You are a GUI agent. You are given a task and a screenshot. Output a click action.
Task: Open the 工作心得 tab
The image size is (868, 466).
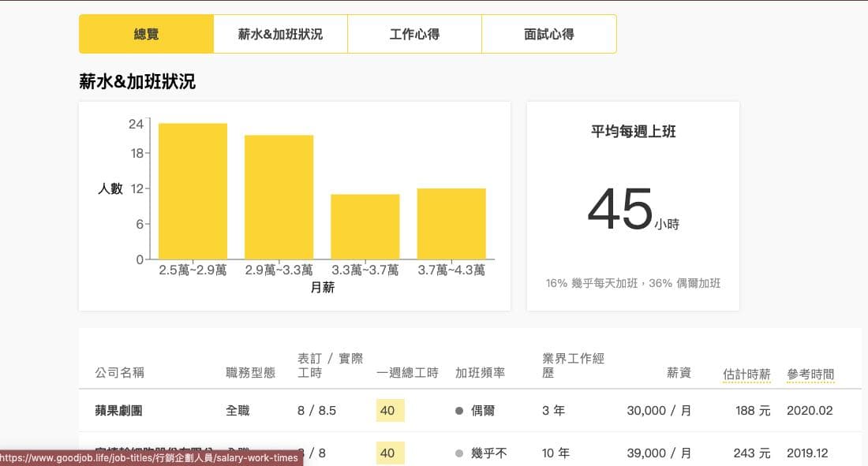point(414,35)
